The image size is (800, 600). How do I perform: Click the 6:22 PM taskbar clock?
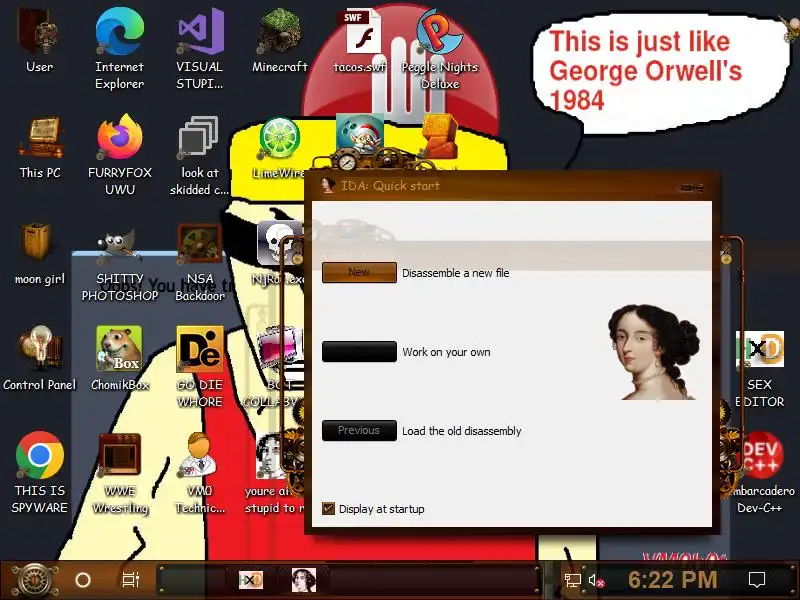672,580
